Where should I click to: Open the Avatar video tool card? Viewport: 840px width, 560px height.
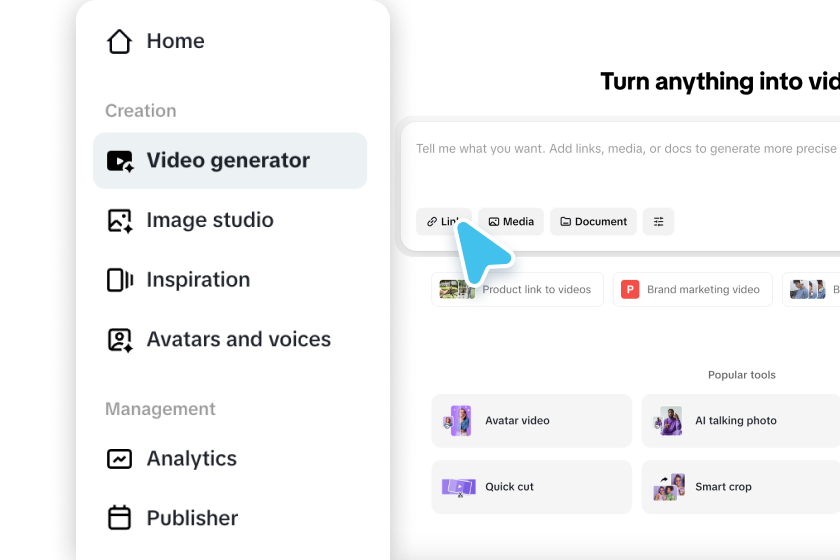coord(532,421)
